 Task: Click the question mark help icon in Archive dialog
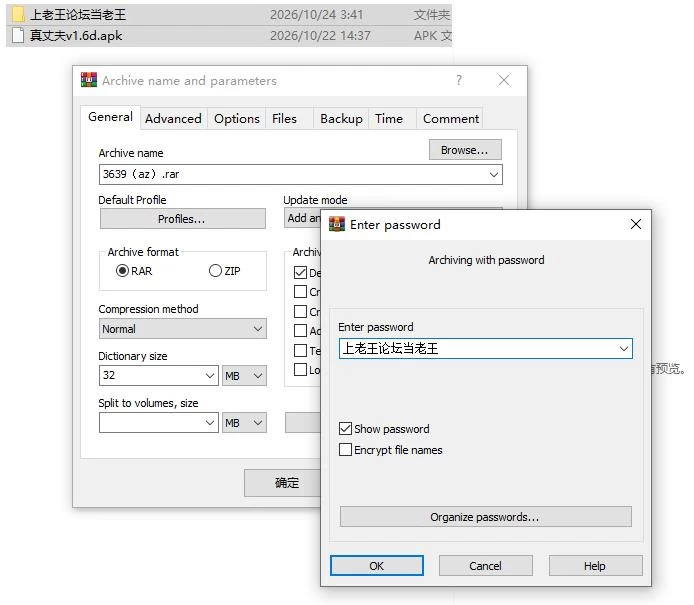pyautogui.click(x=459, y=80)
